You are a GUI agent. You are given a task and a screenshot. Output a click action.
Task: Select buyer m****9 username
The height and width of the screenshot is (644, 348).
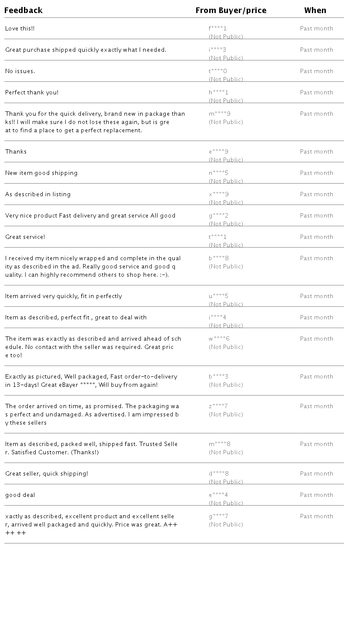pyautogui.click(x=219, y=114)
